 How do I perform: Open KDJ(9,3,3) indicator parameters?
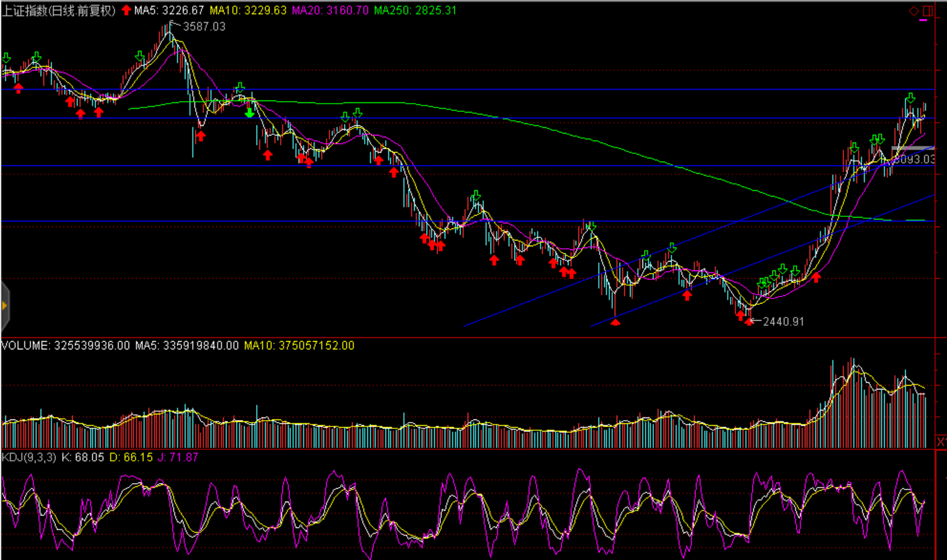29,457
